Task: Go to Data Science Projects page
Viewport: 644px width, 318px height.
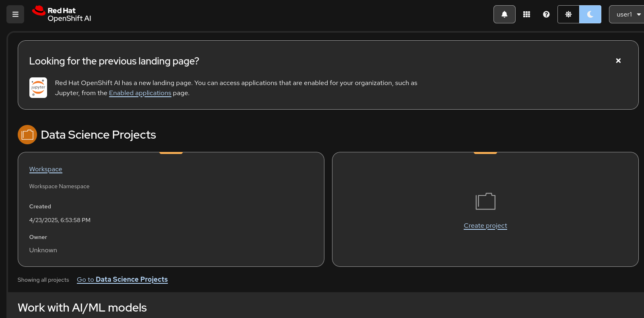Action: (122, 279)
